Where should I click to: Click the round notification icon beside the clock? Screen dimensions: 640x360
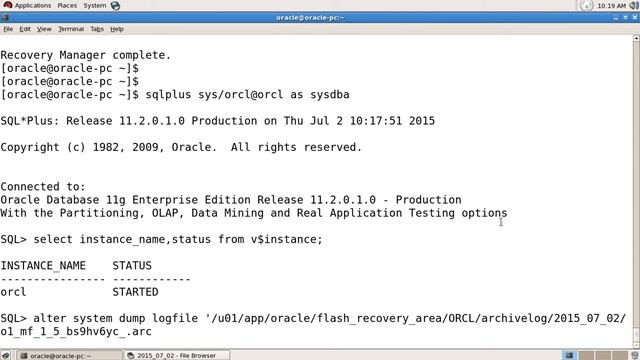[x=587, y=6]
